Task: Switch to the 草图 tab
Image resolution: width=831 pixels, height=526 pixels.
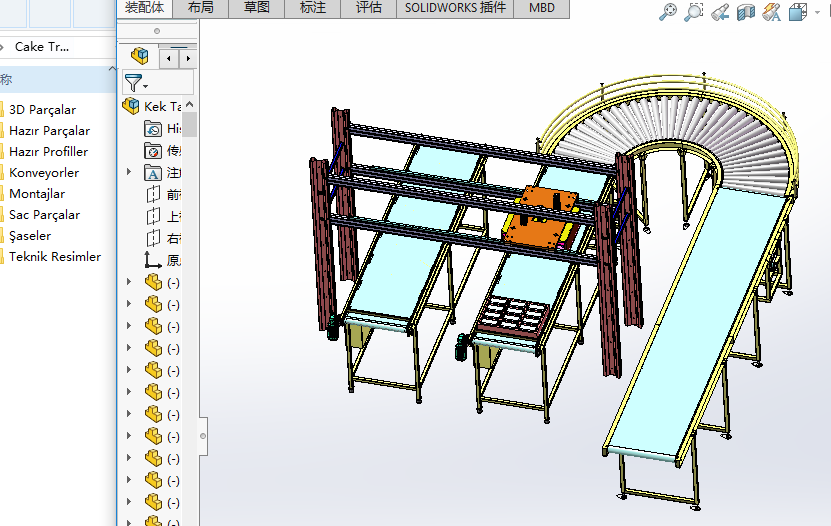Action: [x=256, y=8]
